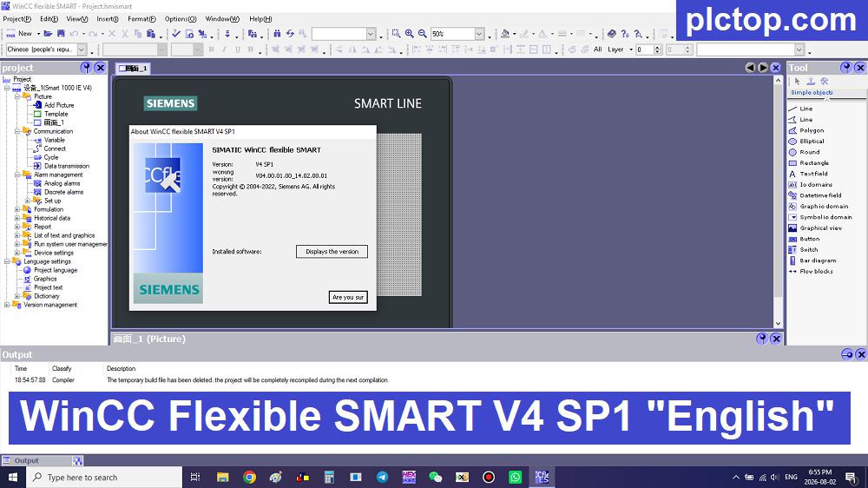Click the Windows Start button
Viewport: 868px width, 488px height.
tap(13, 477)
